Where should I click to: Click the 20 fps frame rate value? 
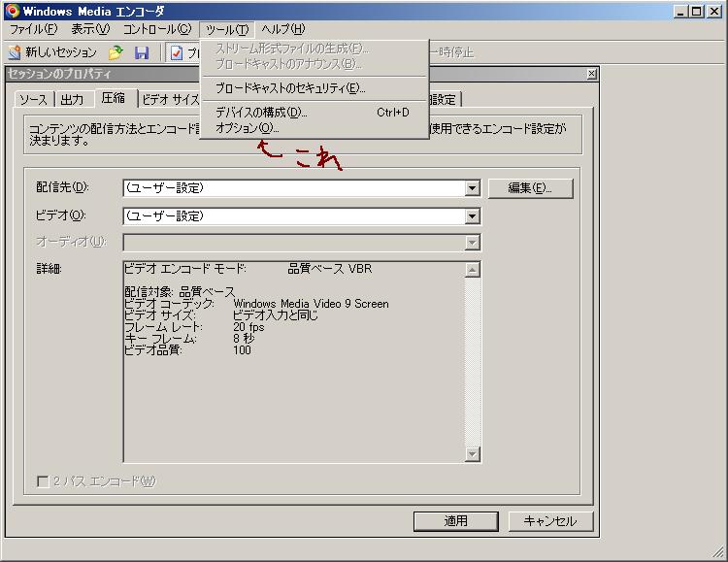pyautogui.click(x=248, y=327)
